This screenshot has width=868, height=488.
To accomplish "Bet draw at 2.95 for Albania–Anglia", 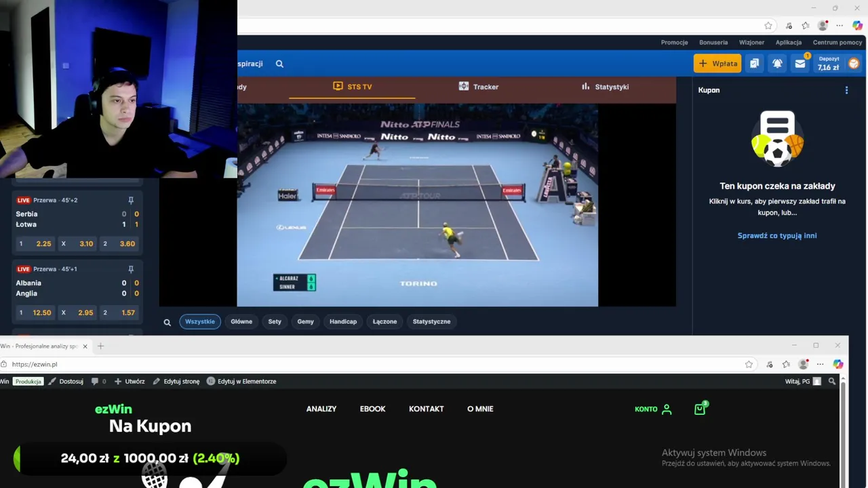I will pyautogui.click(x=77, y=313).
